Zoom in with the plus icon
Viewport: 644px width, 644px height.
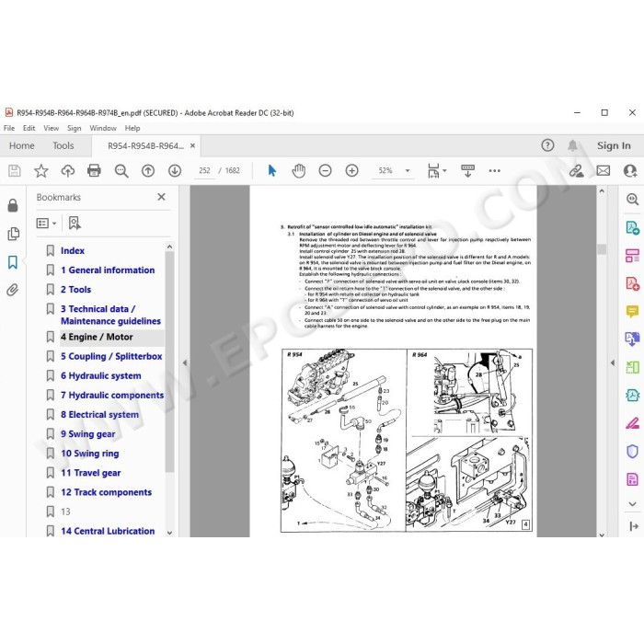coord(351,170)
